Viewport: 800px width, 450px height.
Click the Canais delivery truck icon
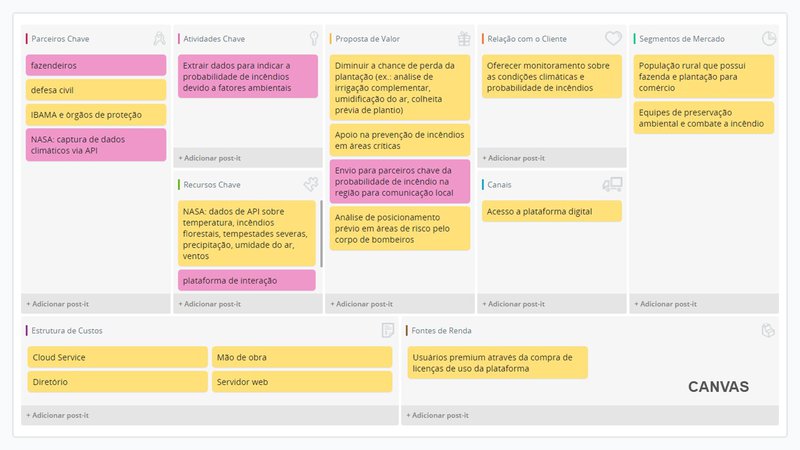tap(612, 185)
